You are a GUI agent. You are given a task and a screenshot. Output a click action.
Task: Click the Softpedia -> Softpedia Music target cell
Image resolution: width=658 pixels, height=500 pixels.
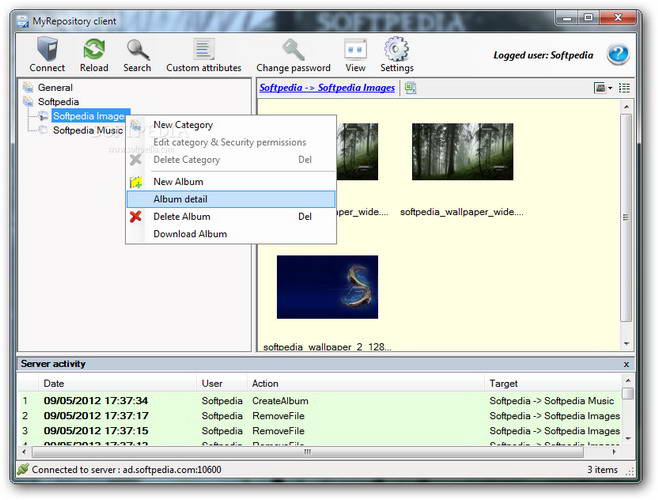[x=552, y=401]
